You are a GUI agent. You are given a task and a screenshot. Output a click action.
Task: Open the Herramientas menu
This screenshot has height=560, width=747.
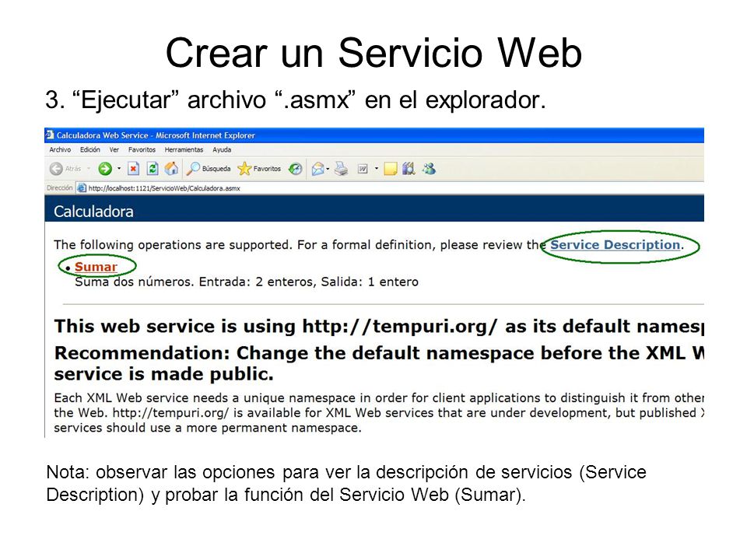tap(184, 149)
